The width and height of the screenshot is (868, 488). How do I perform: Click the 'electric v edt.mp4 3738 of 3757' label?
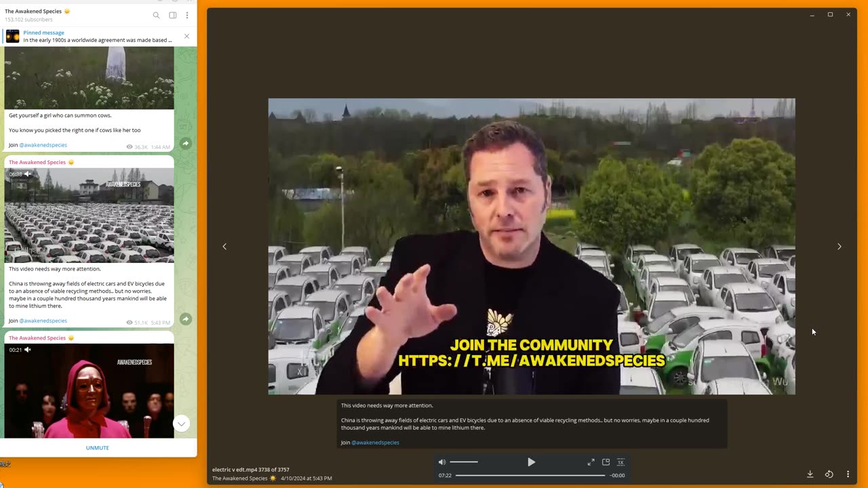[251, 470]
